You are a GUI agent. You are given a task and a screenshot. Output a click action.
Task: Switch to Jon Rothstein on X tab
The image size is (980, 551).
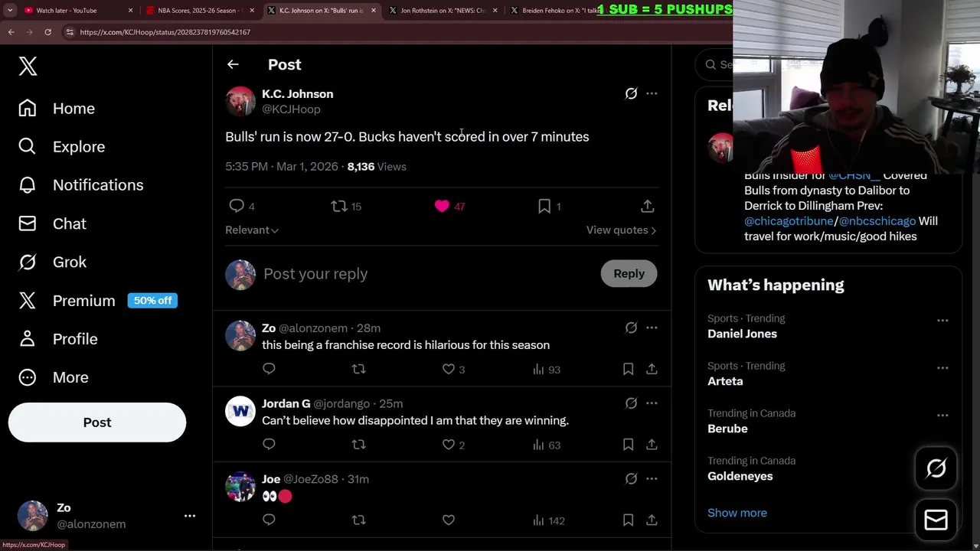443,11
